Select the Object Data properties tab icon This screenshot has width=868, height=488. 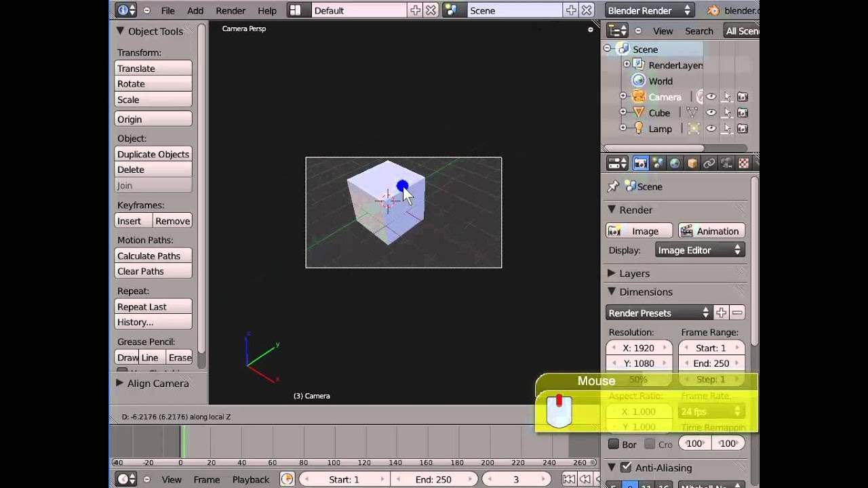pyautogui.click(x=727, y=163)
